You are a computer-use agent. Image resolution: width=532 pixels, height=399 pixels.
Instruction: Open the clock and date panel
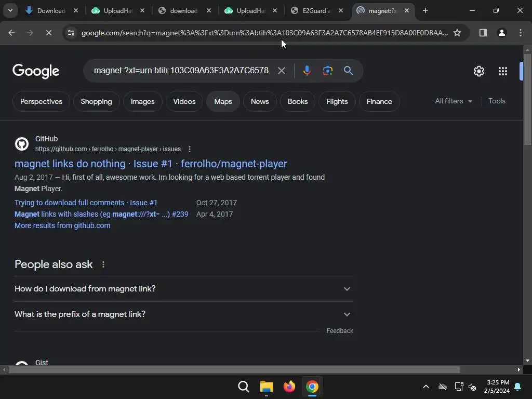pos(497,387)
